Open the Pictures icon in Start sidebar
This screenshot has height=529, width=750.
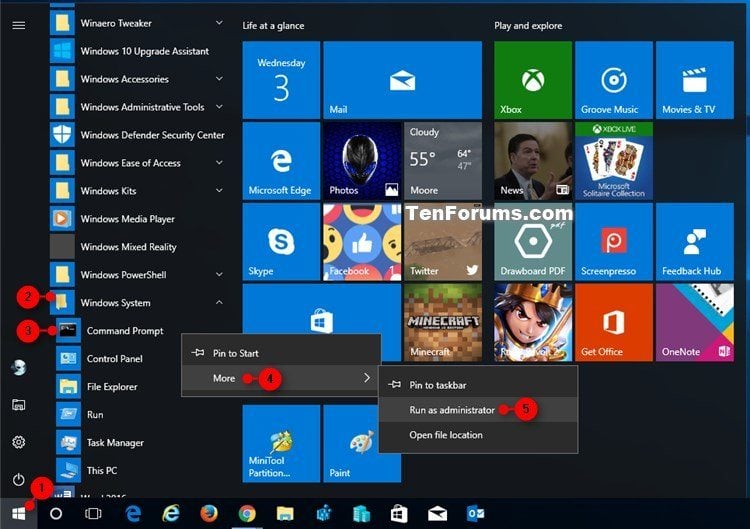tap(19, 405)
